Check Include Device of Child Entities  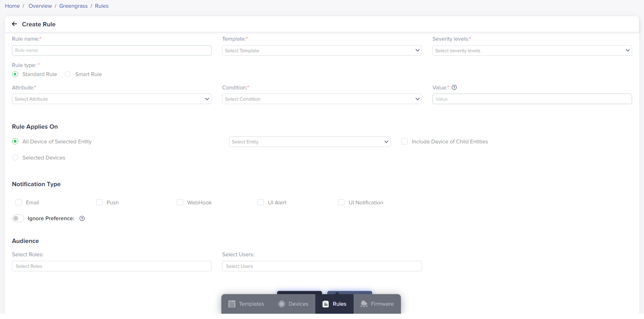(404, 141)
